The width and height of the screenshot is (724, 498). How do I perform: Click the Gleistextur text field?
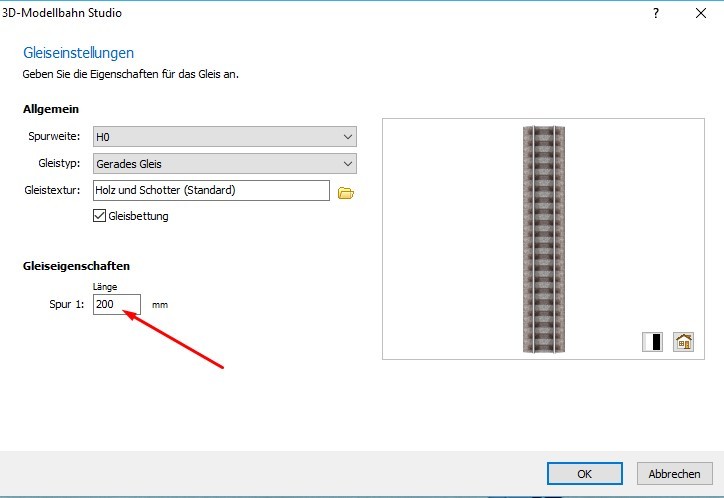(211, 190)
